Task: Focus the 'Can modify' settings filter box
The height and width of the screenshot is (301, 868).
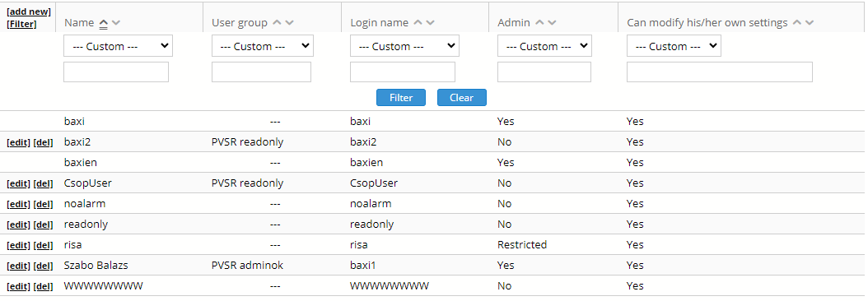Action: pyautogui.click(x=720, y=72)
